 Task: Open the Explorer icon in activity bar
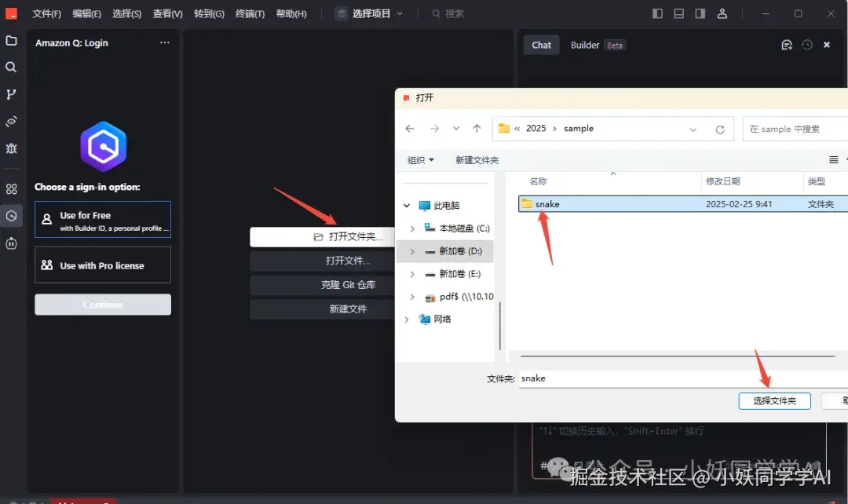pos(11,41)
